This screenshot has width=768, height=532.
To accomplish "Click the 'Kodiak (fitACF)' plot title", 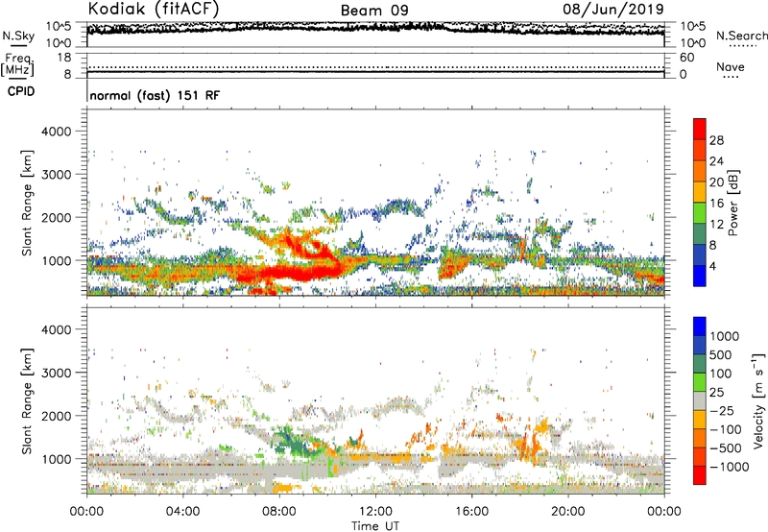I will [154, 9].
